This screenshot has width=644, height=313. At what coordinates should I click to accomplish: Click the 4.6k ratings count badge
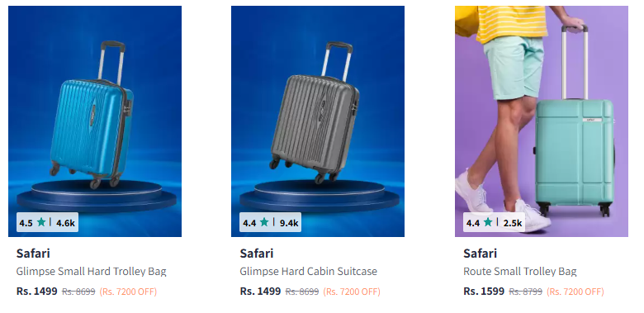pos(65,223)
